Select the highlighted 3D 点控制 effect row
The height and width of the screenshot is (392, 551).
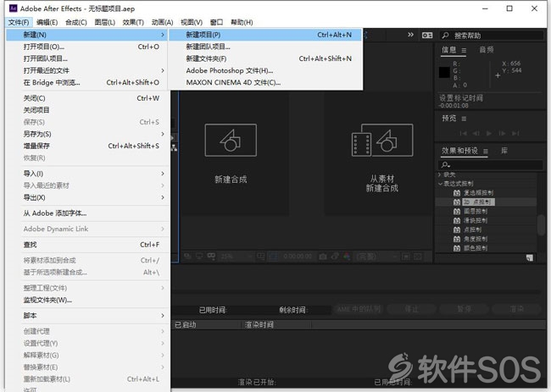486,202
